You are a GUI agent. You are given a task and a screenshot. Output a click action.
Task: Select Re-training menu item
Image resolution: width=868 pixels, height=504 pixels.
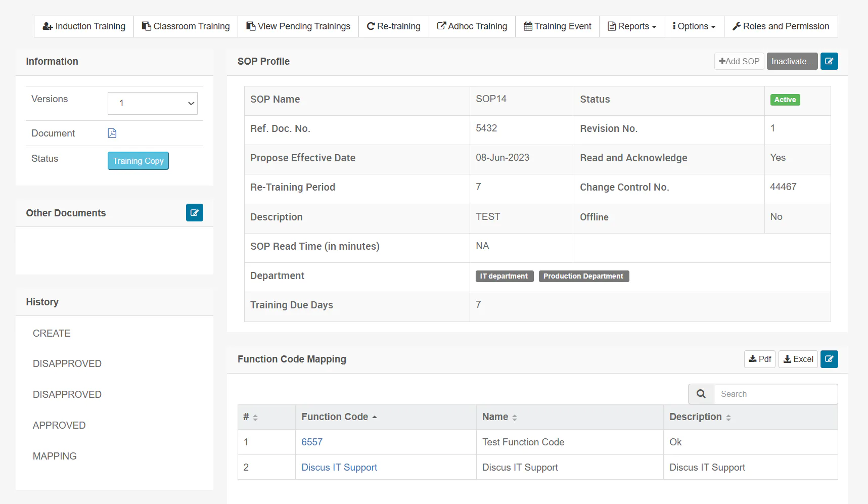(394, 26)
